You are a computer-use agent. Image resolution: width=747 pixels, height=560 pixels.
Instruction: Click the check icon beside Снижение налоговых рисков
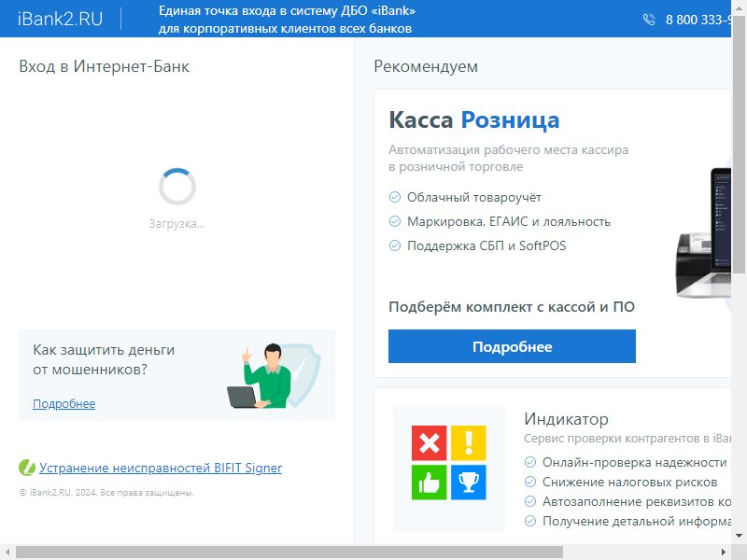pyautogui.click(x=530, y=482)
